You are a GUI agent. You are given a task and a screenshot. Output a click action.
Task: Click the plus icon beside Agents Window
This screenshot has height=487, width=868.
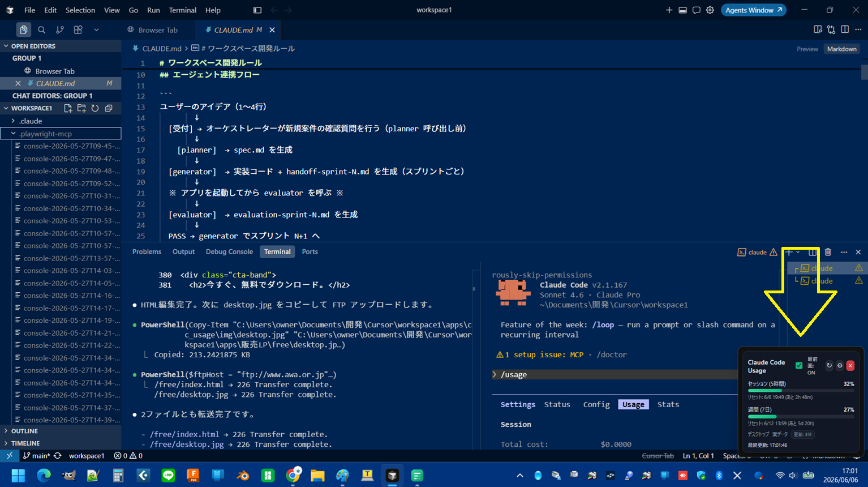(x=669, y=10)
